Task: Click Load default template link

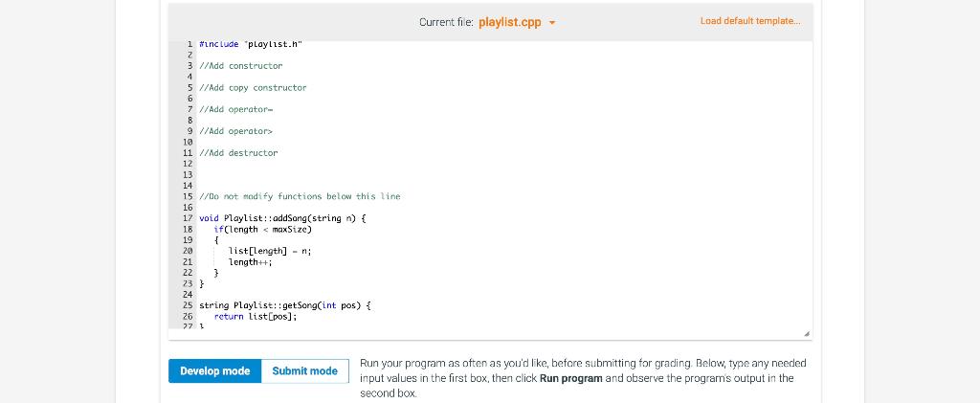Action: [x=750, y=21]
